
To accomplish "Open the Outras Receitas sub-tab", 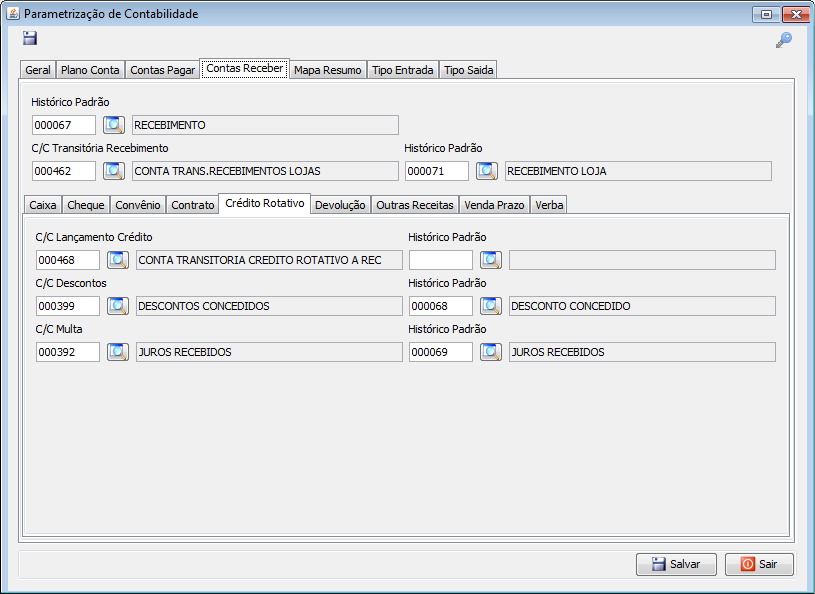I will (x=415, y=205).
